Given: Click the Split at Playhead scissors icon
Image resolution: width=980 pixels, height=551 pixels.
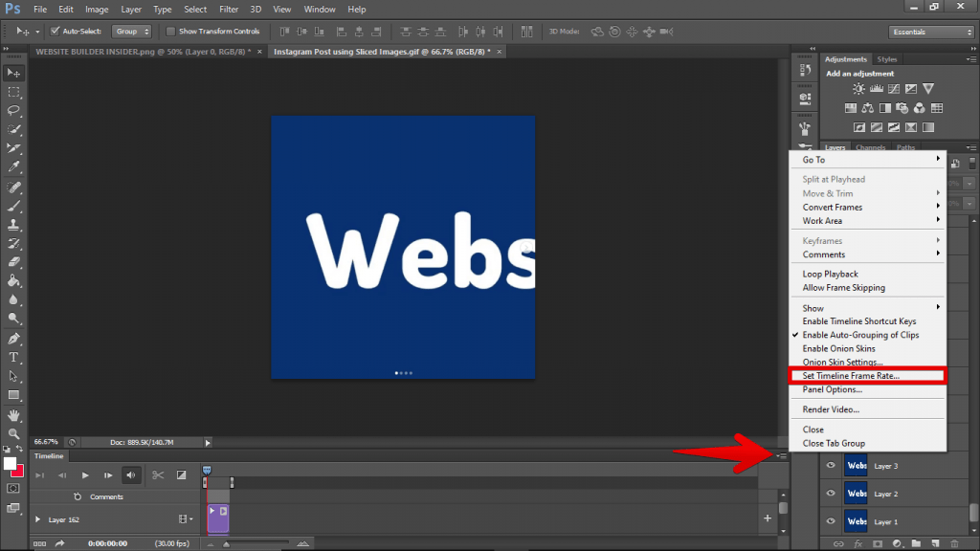Looking at the screenshot, I should [x=158, y=474].
